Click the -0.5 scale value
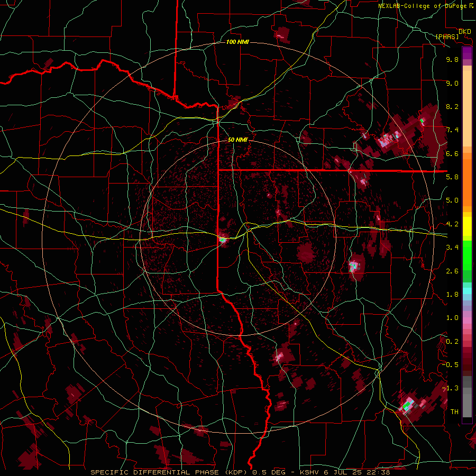The width and height of the screenshot is (476, 476). [x=450, y=365]
